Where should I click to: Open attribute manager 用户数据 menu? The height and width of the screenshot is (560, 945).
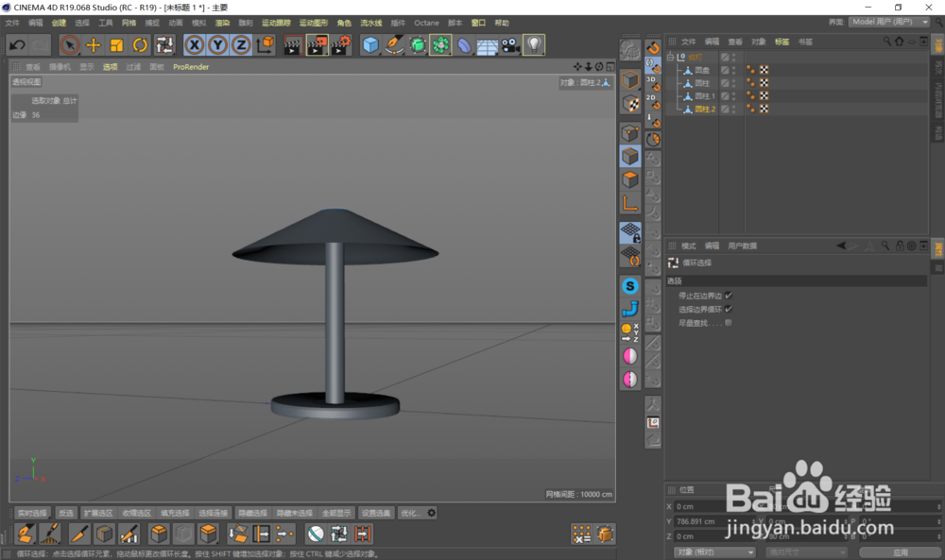click(742, 246)
